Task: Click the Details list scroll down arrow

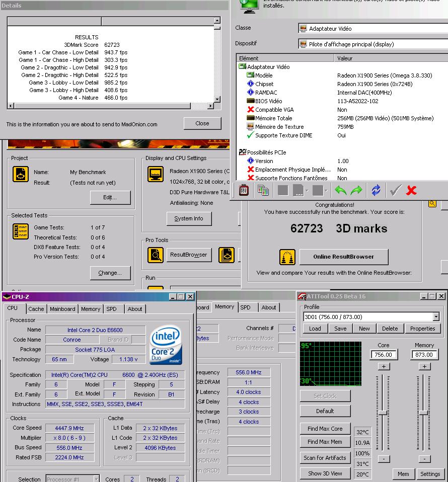Action: [217, 99]
